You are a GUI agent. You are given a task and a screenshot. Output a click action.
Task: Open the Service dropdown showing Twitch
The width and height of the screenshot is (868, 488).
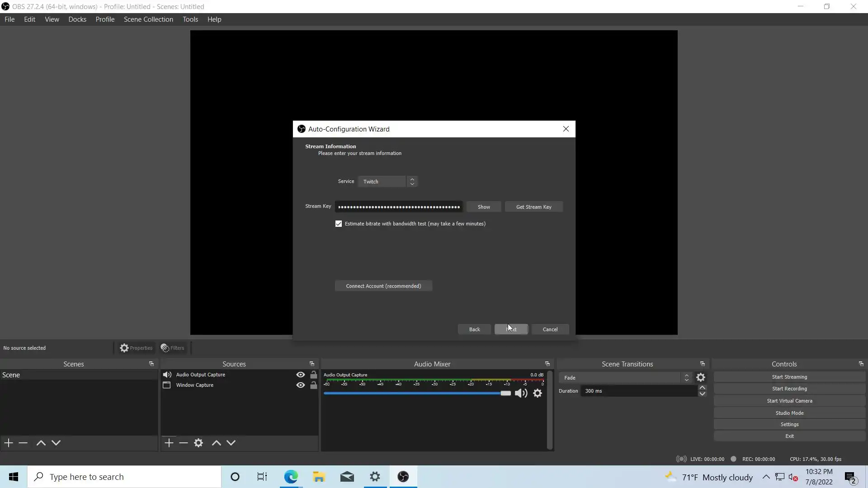click(387, 182)
